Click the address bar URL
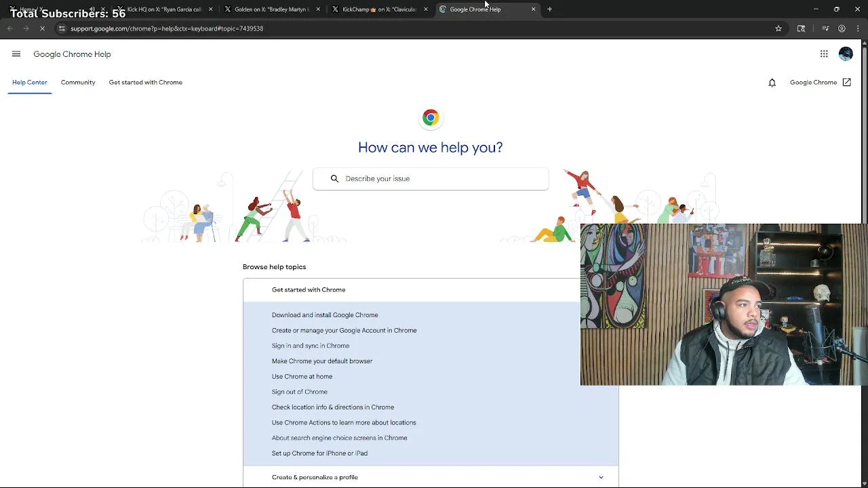 click(x=167, y=28)
